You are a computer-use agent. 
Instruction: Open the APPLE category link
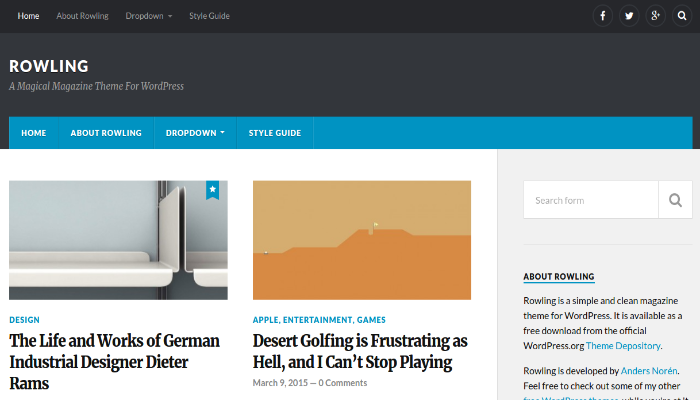[266, 320]
